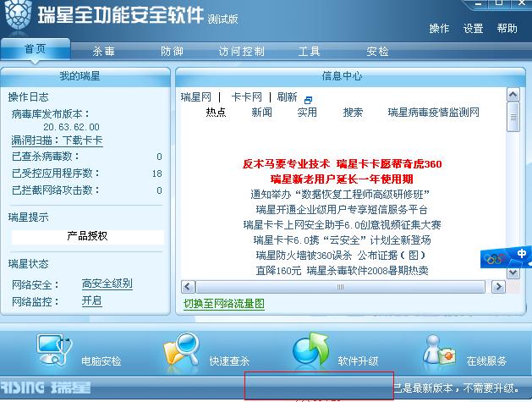
Task: Click the horizontal scroll right arrow
Action: coord(498,287)
